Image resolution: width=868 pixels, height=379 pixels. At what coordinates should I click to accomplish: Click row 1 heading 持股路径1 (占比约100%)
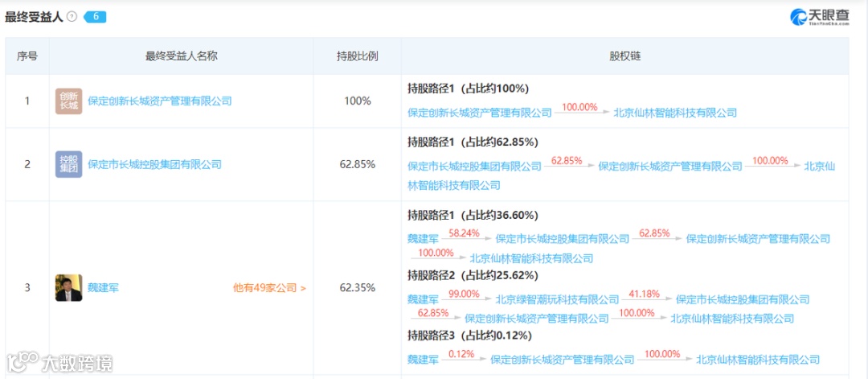click(469, 88)
